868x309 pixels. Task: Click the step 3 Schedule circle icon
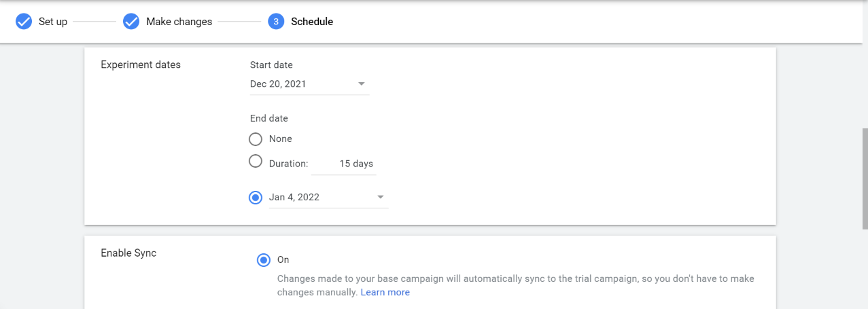pyautogui.click(x=276, y=22)
